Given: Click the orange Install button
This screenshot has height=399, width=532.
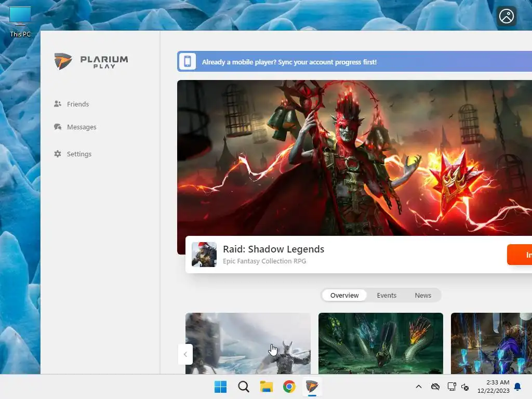Looking at the screenshot, I should coord(520,255).
